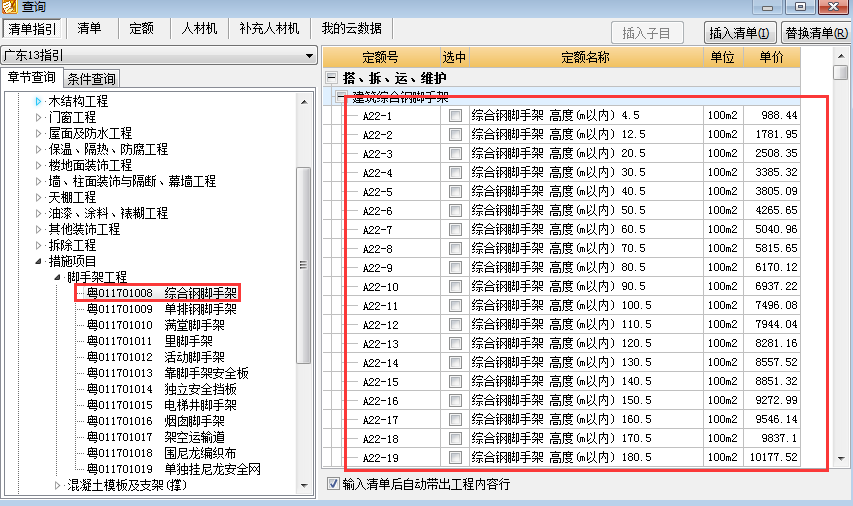This screenshot has height=506, width=853.
Task: Click the table scrollbar down arrow
Action: pyautogui.click(x=841, y=458)
